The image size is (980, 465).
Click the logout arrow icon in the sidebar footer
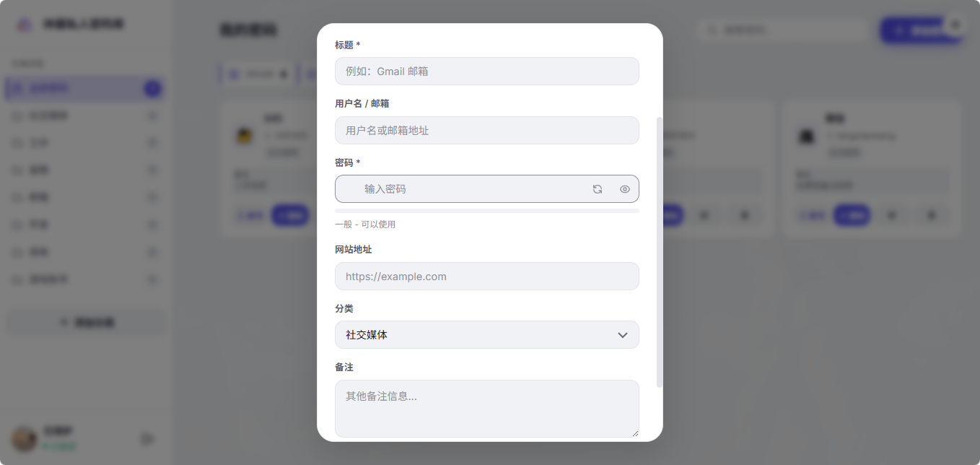pyautogui.click(x=148, y=438)
